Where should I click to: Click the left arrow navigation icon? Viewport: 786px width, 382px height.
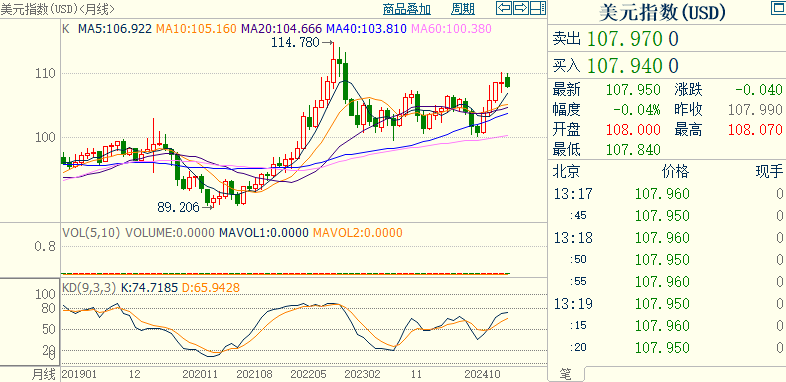pos(504,8)
